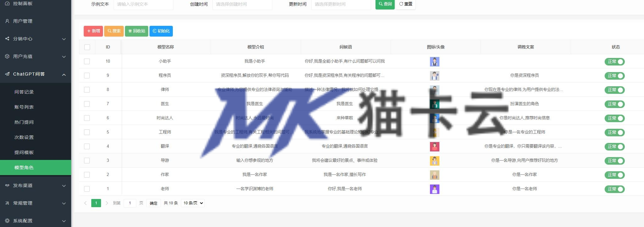Screen dimensions: 644x227
Task: Click the 重置 reset button
Action: click(x=406, y=4)
